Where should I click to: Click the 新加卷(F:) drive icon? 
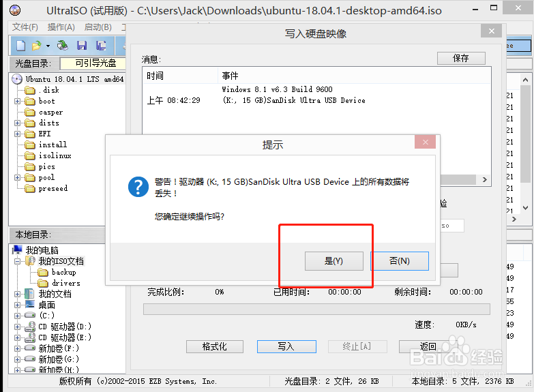point(30,348)
